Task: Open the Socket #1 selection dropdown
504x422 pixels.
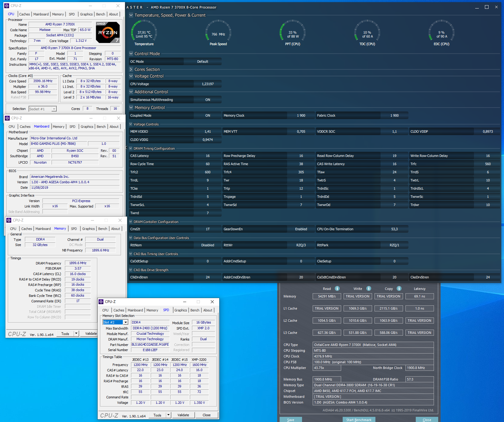Action: (54, 109)
